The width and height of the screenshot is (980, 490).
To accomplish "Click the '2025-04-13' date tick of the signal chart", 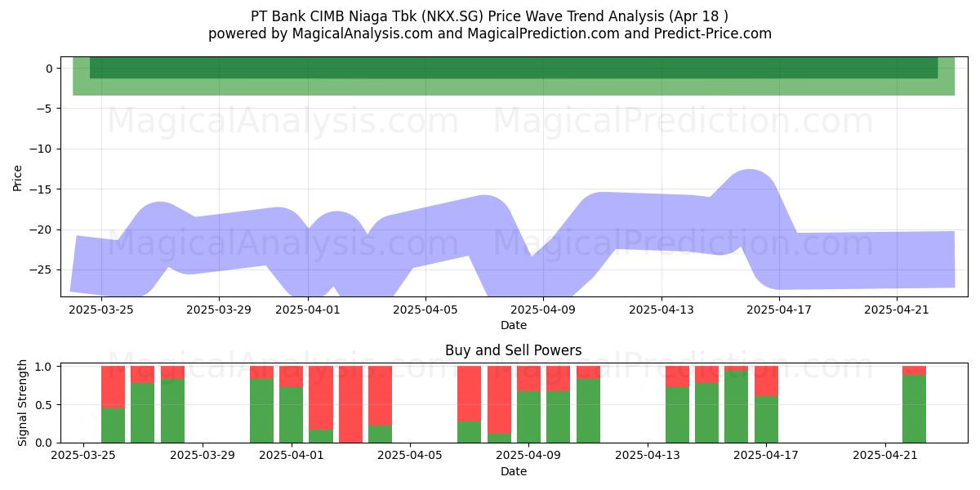I will point(648,456).
